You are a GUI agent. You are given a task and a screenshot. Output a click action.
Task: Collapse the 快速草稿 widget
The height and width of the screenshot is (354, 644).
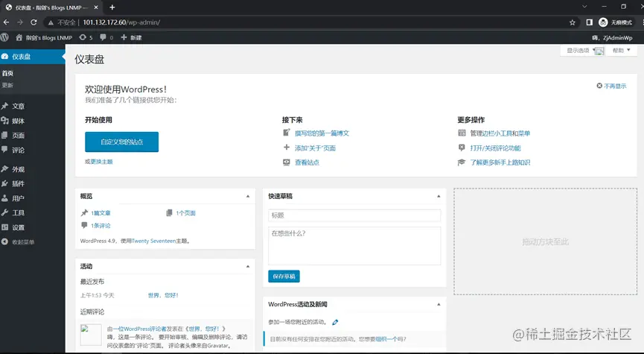click(x=439, y=197)
